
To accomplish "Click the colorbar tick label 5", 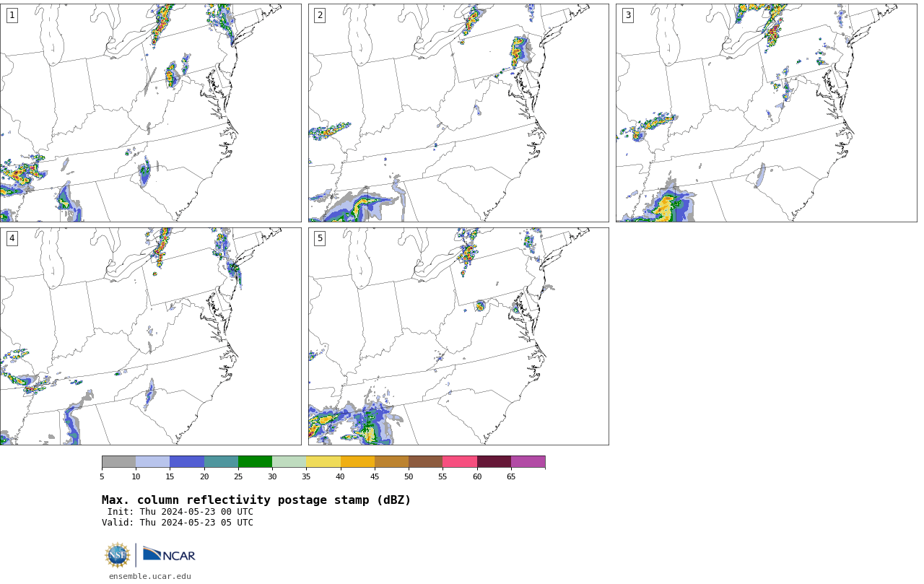I will point(102,476).
